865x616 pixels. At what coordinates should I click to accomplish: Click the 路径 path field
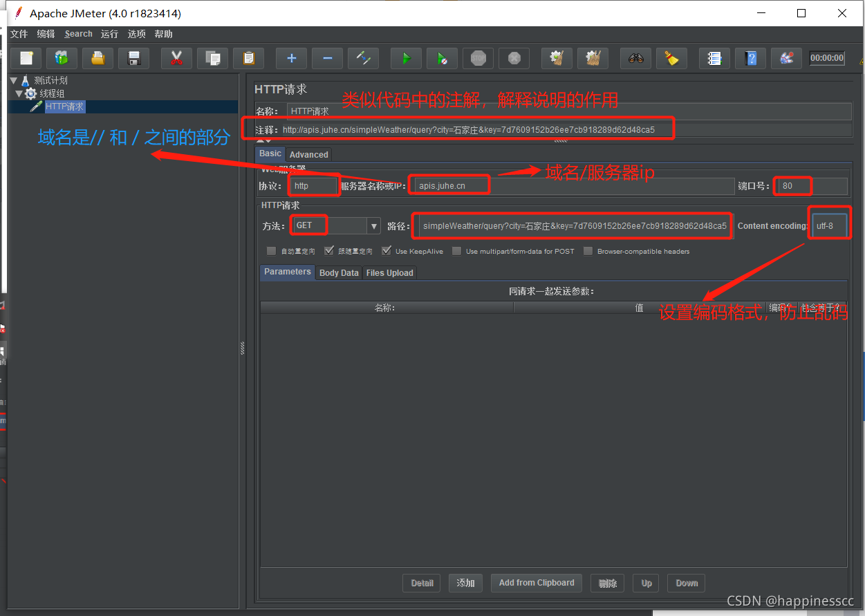tap(573, 225)
